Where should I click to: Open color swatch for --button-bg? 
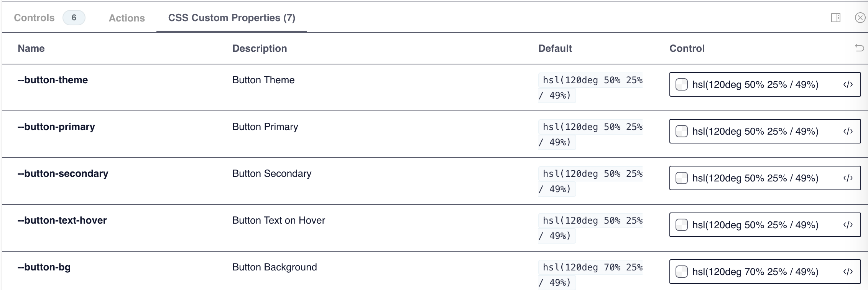pos(681,272)
